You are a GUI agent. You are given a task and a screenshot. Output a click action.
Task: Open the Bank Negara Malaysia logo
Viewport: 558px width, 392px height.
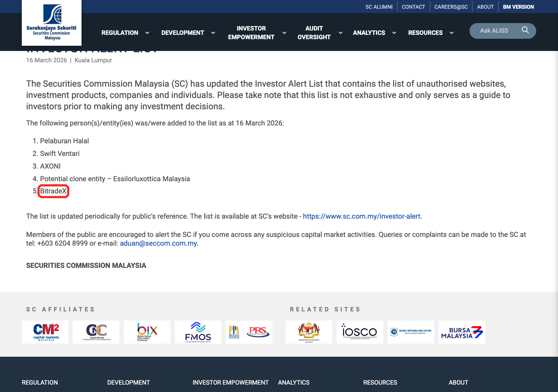[411, 332]
